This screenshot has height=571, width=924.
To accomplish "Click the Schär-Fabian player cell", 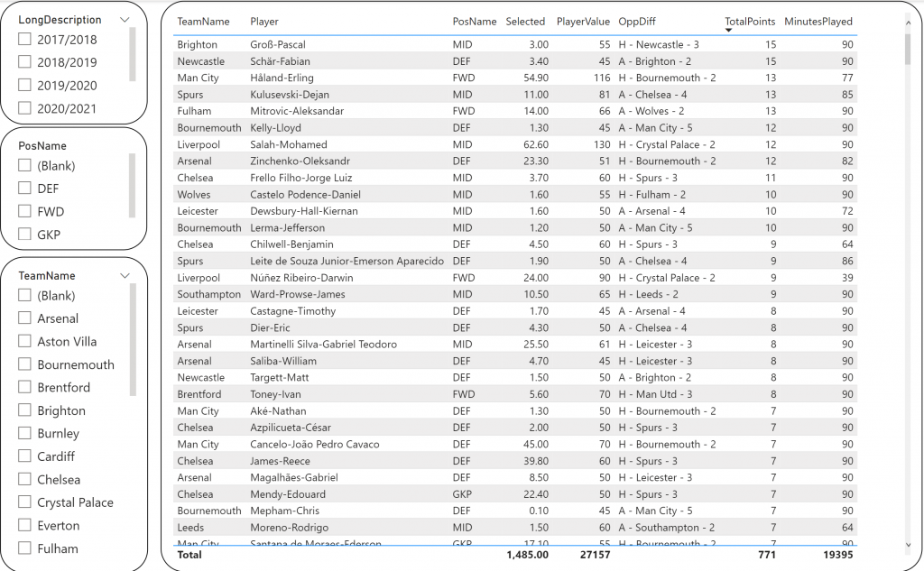I will pyautogui.click(x=280, y=60).
